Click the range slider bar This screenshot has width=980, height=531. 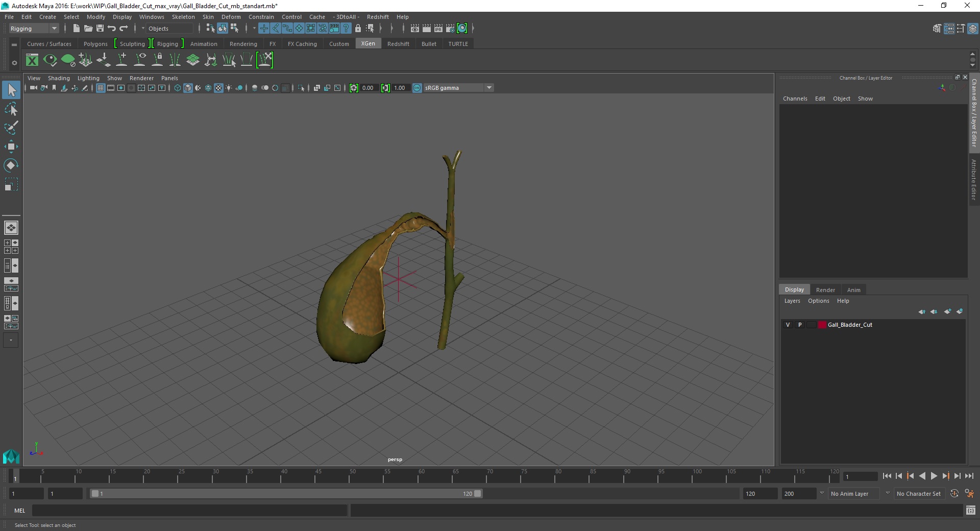(286, 494)
